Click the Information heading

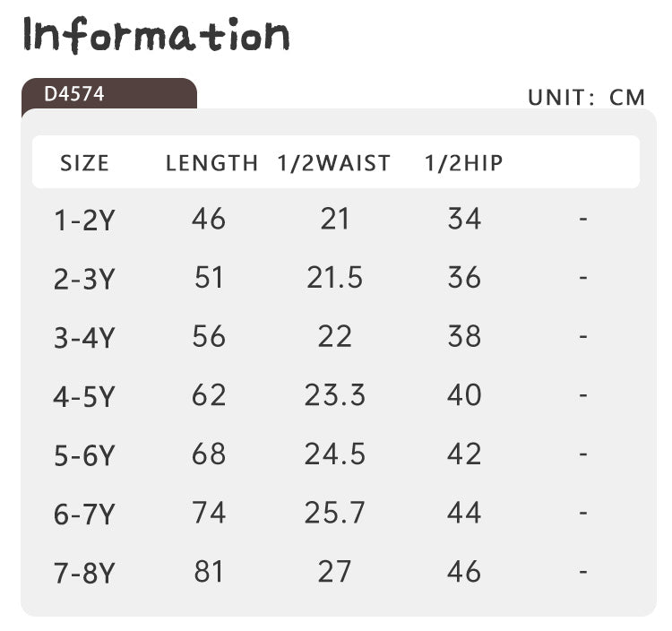(x=157, y=34)
